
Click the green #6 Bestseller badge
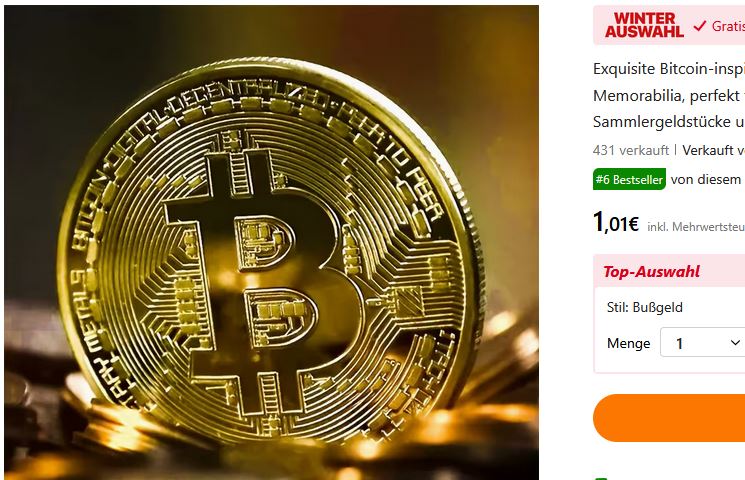tap(629, 179)
